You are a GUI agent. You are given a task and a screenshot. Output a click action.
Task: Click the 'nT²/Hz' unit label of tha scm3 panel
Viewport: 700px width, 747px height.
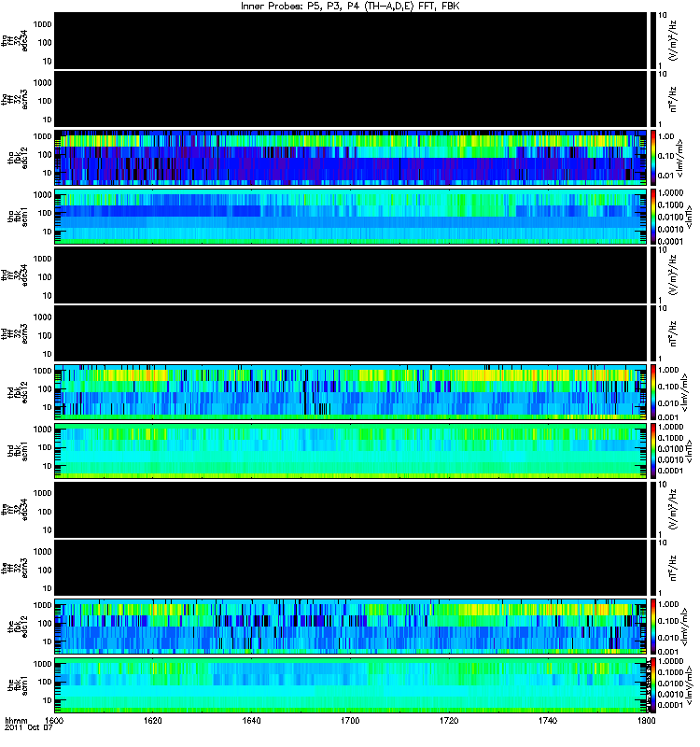coord(673,100)
